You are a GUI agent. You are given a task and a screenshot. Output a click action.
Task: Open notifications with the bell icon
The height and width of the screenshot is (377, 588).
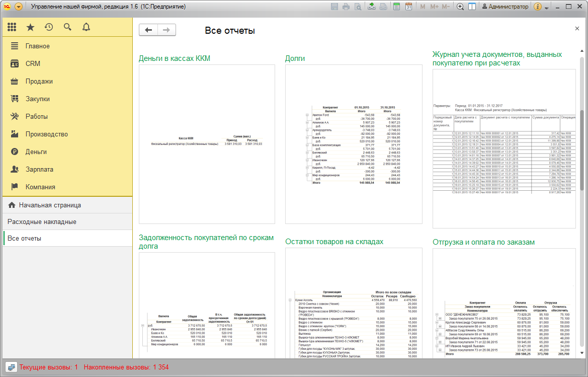86,27
